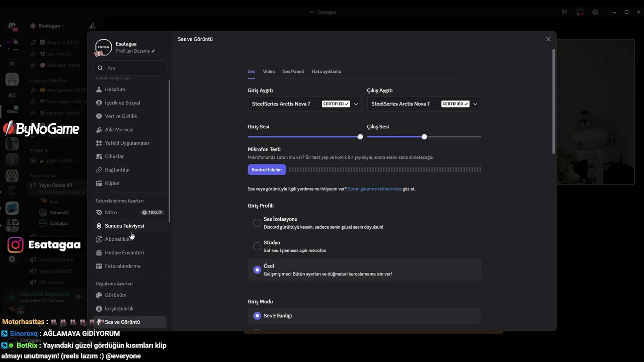Open bot-komut channel

coord(56,54)
